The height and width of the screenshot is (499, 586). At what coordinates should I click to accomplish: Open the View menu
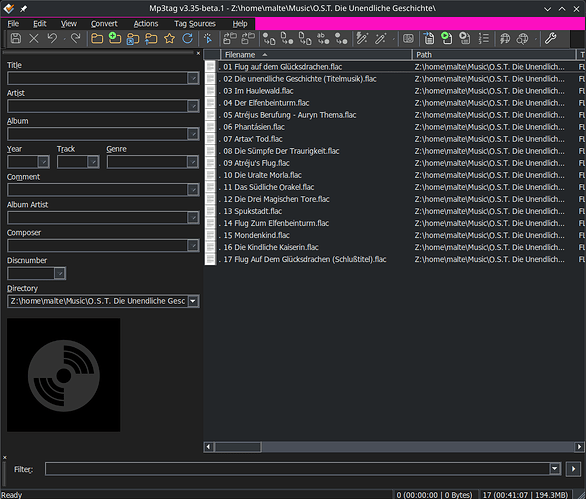click(69, 24)
